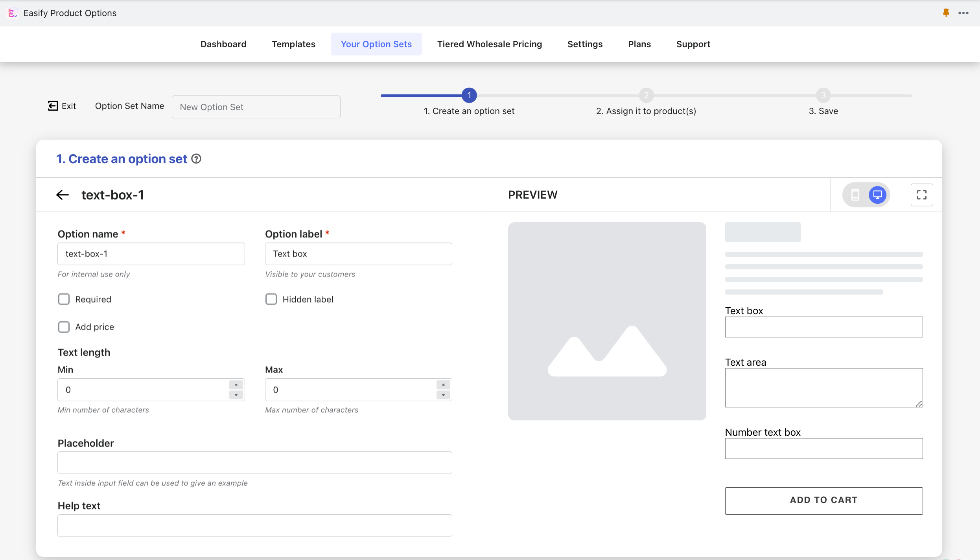Enable Add price for the option
The width and height of the screenshot is (980, 560).
pyautogui.click(x=64, y=327)
